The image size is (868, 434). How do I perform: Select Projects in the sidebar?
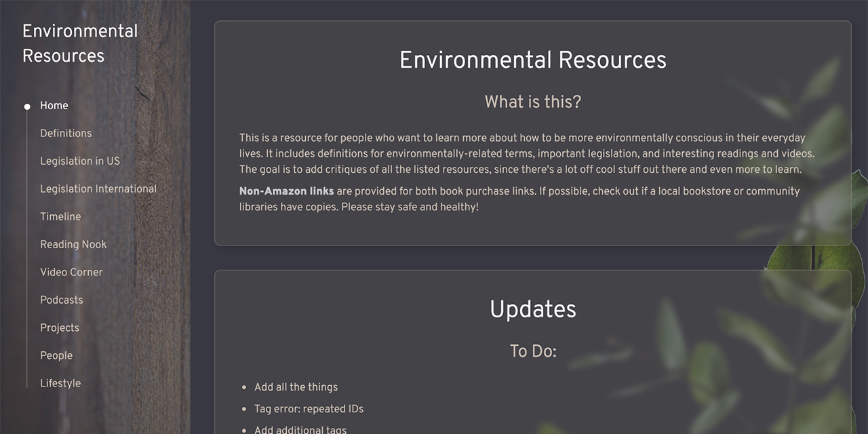pyautogui.click(x=60, y=328)
